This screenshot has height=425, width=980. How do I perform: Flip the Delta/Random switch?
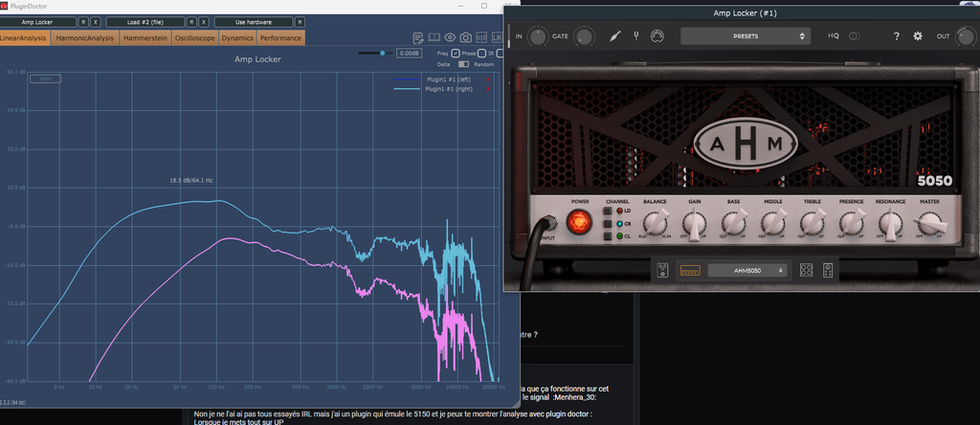(463, 64)
